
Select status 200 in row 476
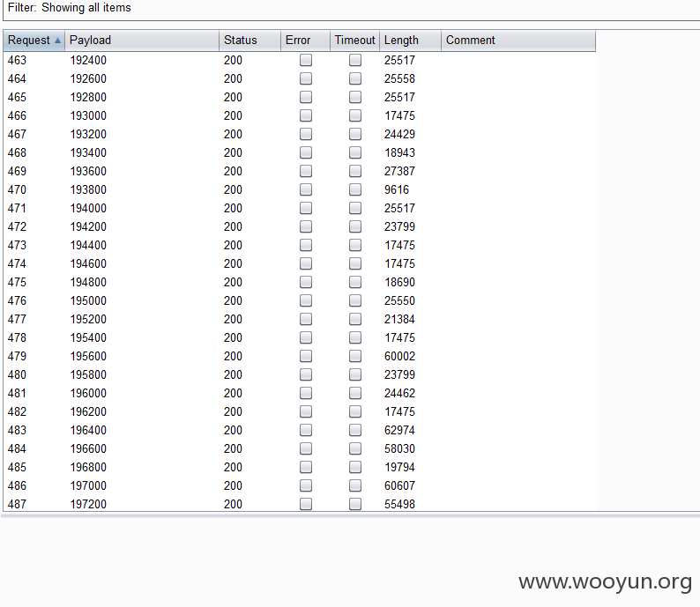(233, 301)
